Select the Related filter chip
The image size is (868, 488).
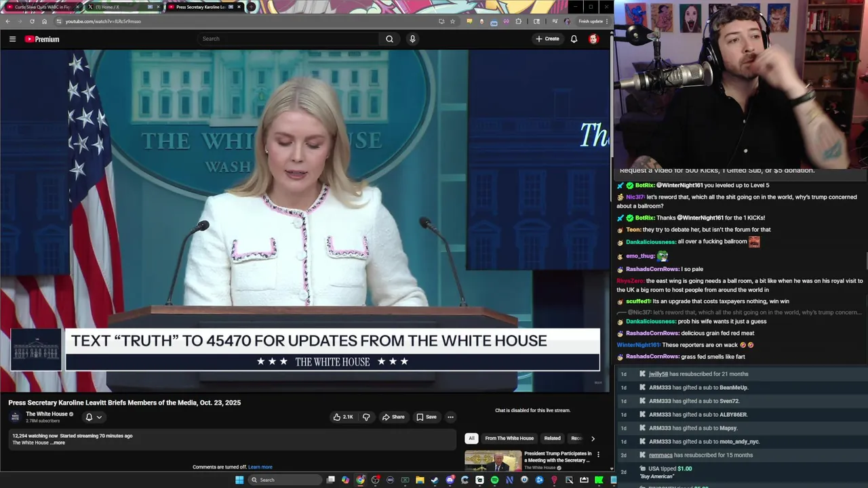click(x=552, y=438)
